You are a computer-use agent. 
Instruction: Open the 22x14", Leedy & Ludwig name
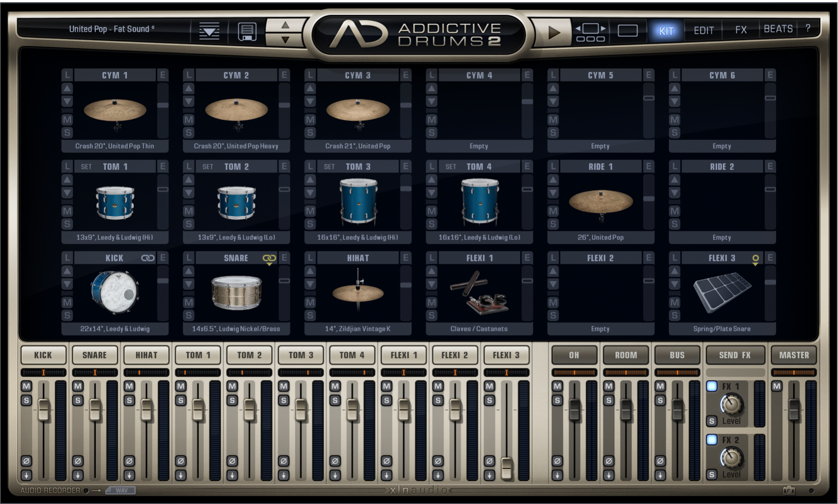click(x=115, y=329)
